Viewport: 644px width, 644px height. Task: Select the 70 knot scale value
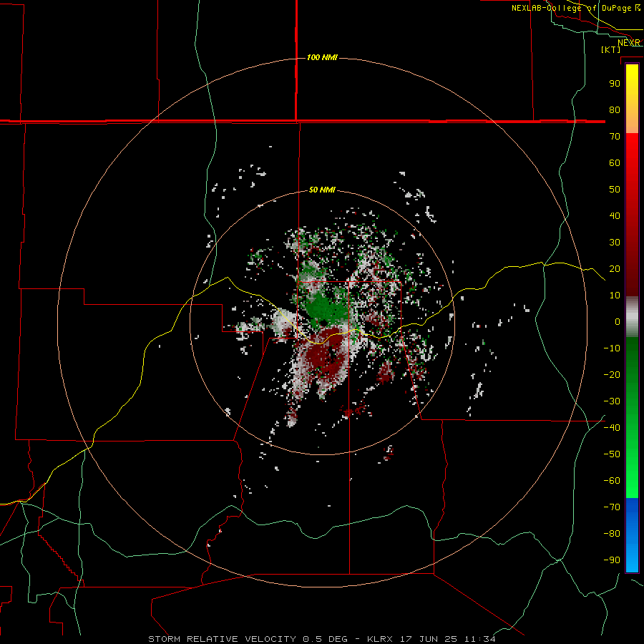(x=615, y=137)
